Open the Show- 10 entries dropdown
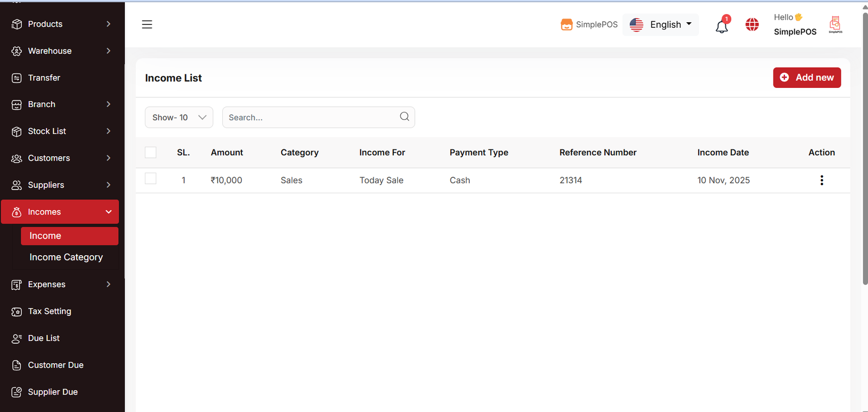 178,117
